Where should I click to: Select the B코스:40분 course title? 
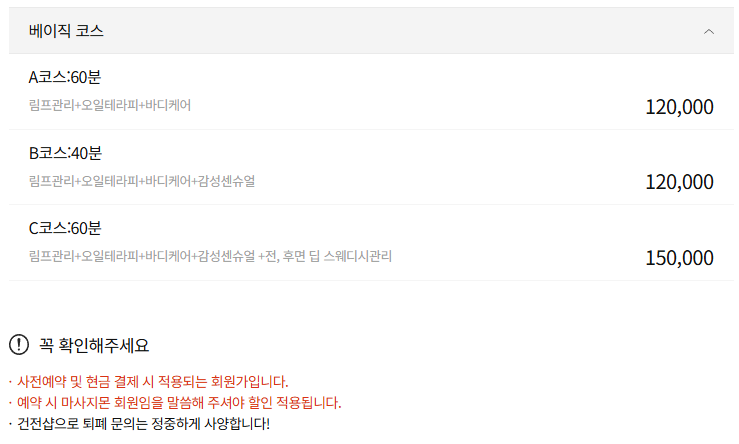tap(65, 153)
